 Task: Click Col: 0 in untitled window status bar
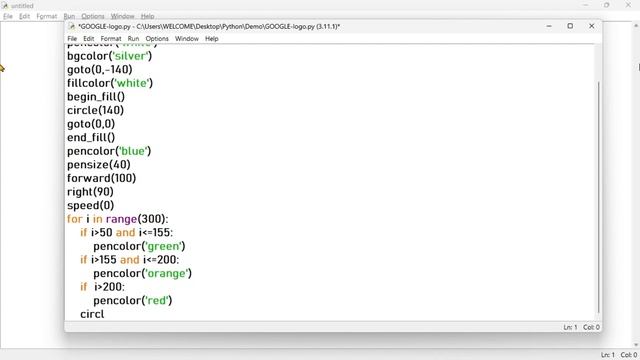click(x=629, y=355)
